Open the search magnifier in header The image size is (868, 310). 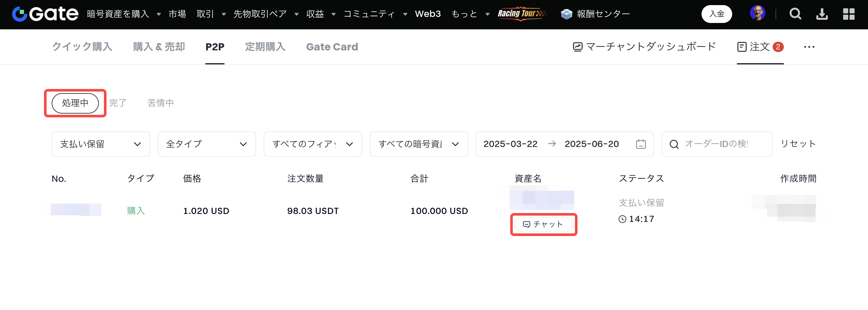tap(795, 14)
